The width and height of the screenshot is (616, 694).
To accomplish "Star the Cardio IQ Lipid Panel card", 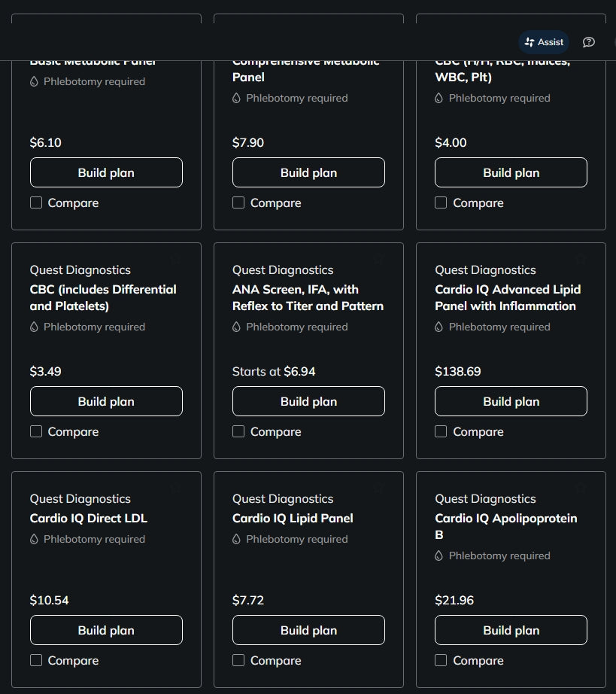I will pyautogui.click(x=378, y=488).
